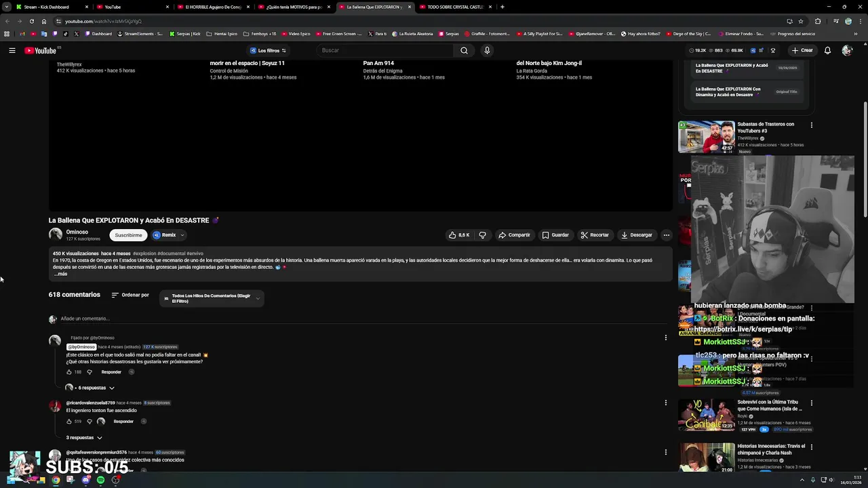Viewport: 868px width, 488px height.
Task: Open the La Ruleta Aleatoria bookmark
Action: [412, 34]
